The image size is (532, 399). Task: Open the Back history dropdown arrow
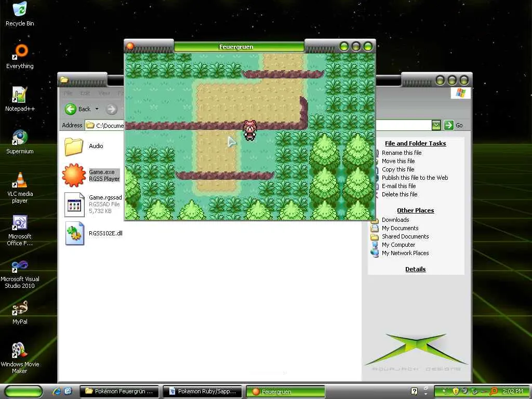tap(97, 109)
